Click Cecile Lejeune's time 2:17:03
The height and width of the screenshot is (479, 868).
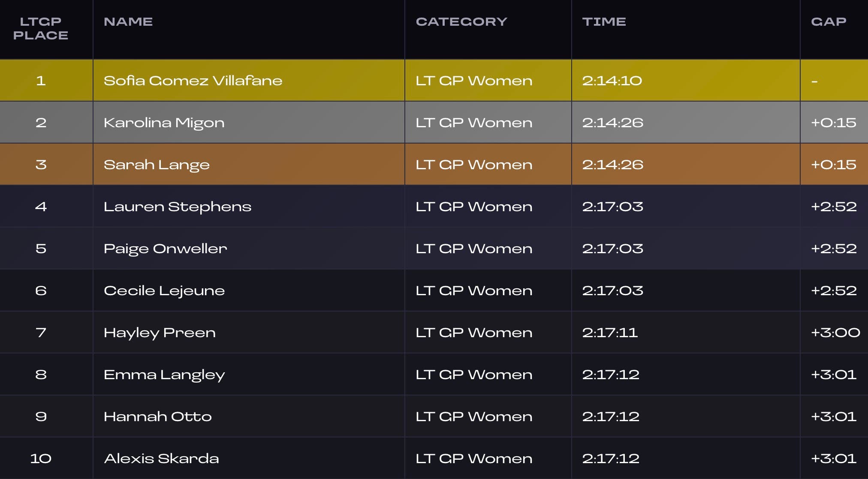(x=612, y=290)
